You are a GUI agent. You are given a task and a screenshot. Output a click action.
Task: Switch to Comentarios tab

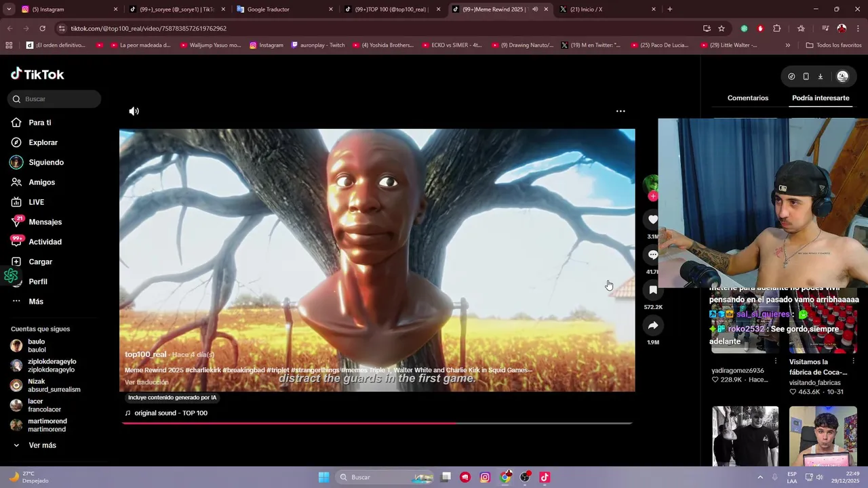[748, 98]
